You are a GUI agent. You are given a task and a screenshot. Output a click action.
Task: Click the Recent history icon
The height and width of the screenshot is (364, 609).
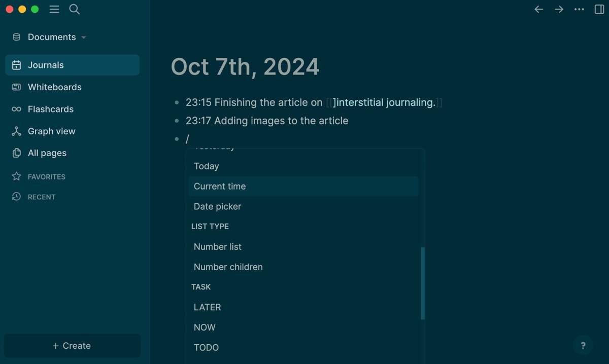point(16,197)
